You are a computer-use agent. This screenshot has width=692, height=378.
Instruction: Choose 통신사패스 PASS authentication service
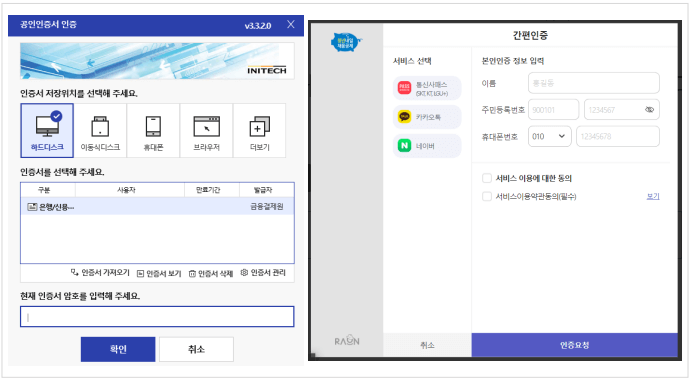click(x=427, y=88)
